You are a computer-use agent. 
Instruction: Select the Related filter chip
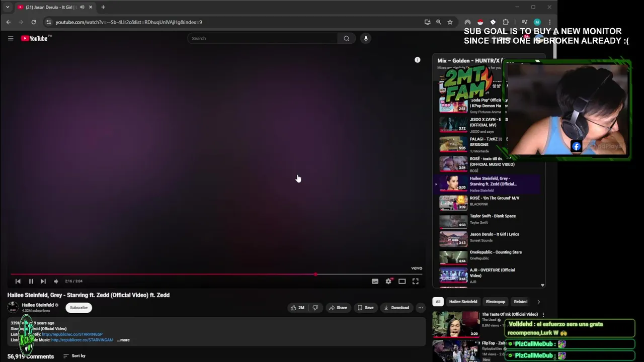[x=520, y=302]
